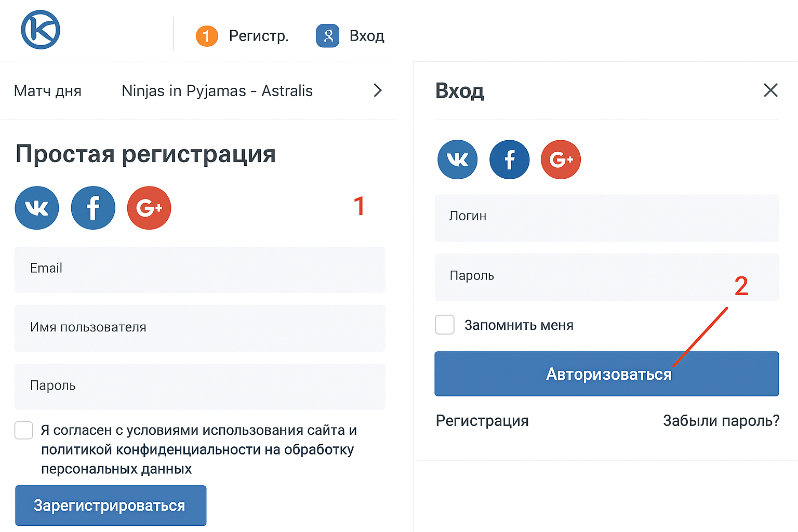Open the Регистрация link under login button
Image resolution: width=798 pixels, height=532 pixels.
482,421
